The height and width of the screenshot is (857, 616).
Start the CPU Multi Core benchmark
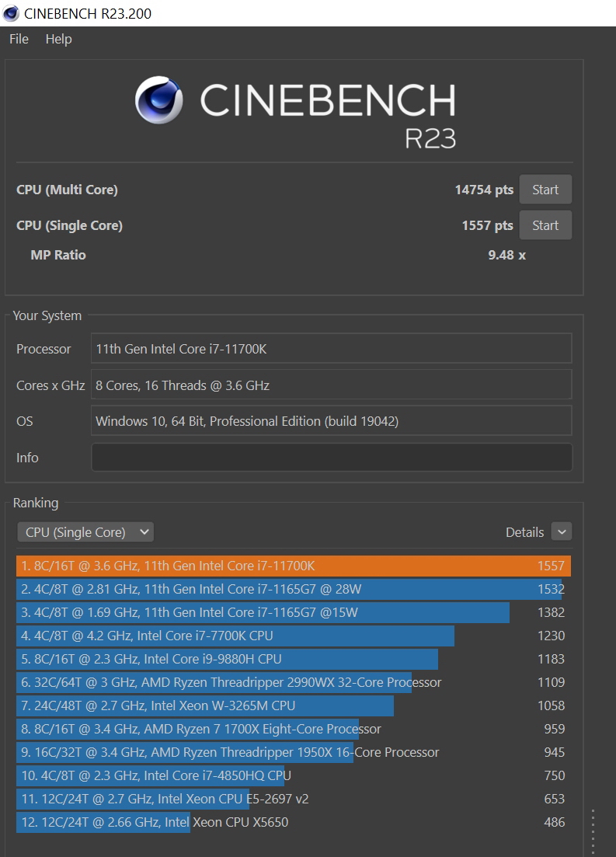tap(545, 190)
